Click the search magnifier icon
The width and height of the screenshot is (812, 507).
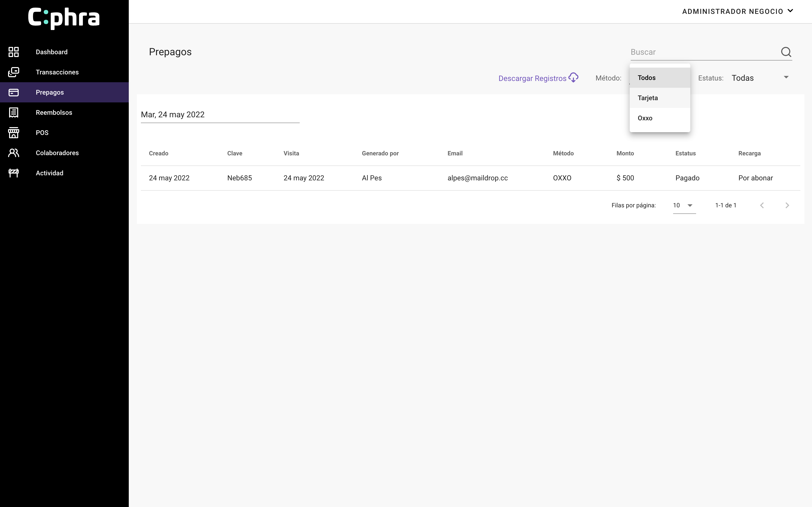786,52
